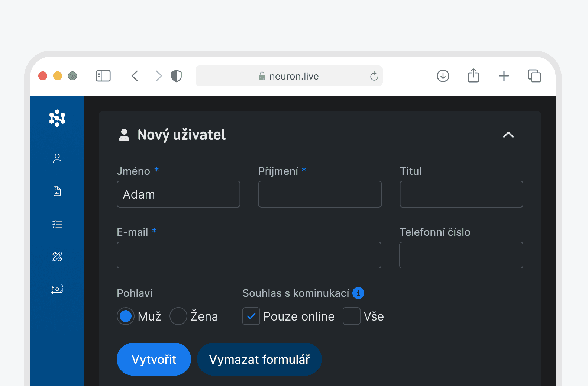Select the Muž radio button
The image size is (588, 386).
coord(126,316)
